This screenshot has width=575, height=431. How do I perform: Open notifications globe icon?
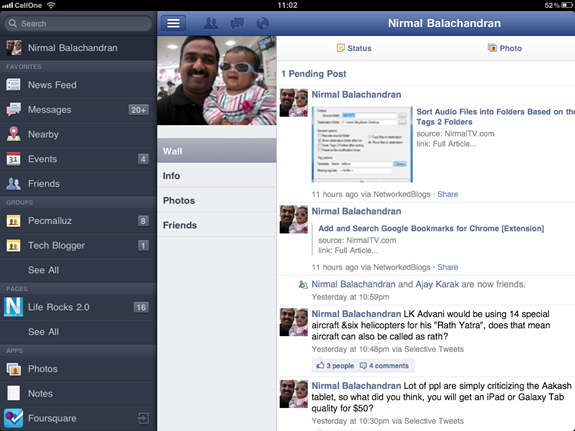pyautogui.click(x=263, y=23)
